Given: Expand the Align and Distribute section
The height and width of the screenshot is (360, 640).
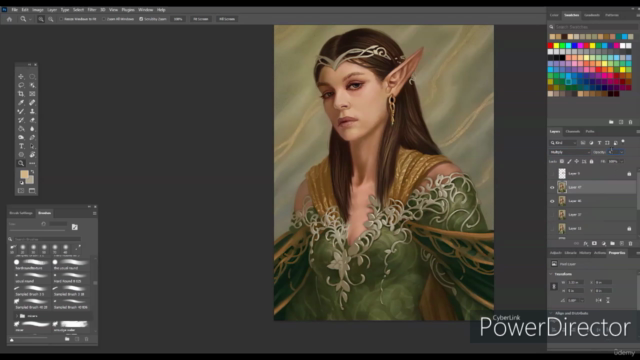Looking at the screenshot, I should coord(551,313).
